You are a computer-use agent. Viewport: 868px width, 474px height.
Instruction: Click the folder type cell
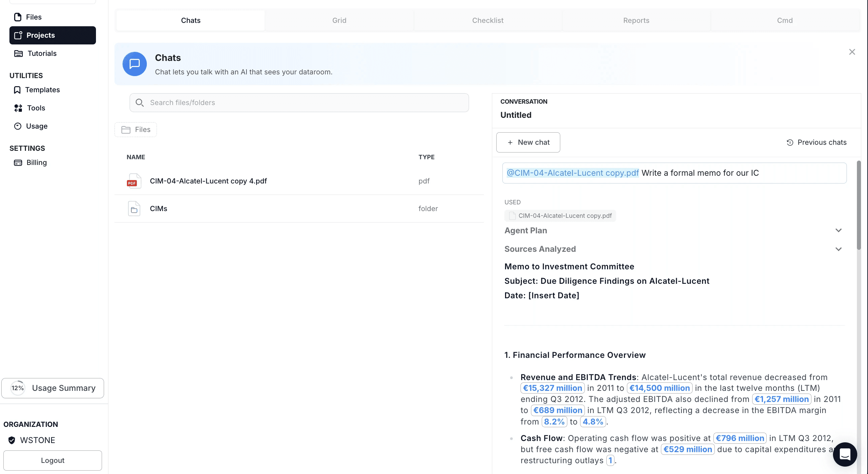click(428, 208)
